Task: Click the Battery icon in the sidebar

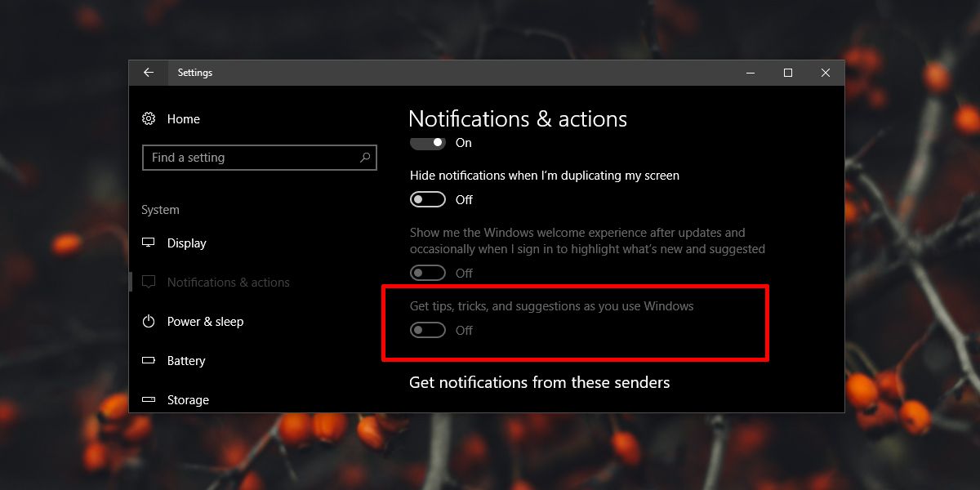Action: pyautogui.click(x=149, y=360)
